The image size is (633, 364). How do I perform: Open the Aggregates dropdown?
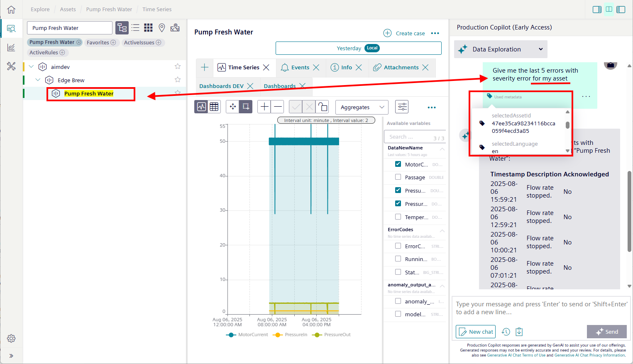(362, 107)
